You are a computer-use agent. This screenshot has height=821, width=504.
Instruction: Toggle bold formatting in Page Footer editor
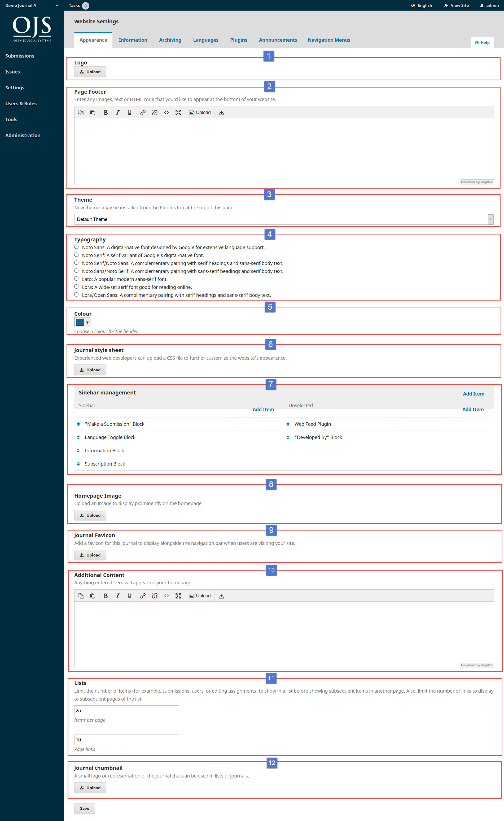106,112
